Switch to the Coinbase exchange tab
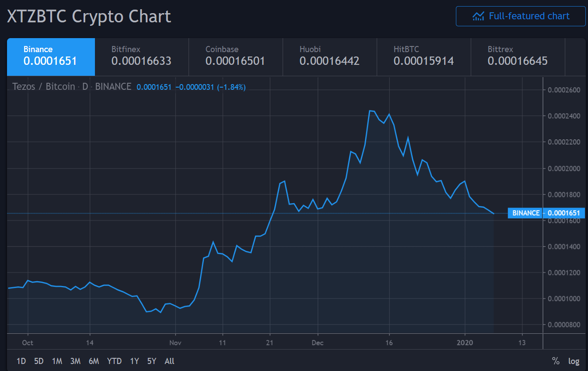588x371 pixels. pos(236,57)
